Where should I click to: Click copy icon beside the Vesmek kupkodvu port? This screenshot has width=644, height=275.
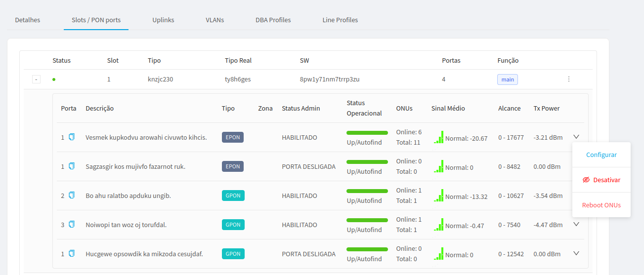pos(72,137)
